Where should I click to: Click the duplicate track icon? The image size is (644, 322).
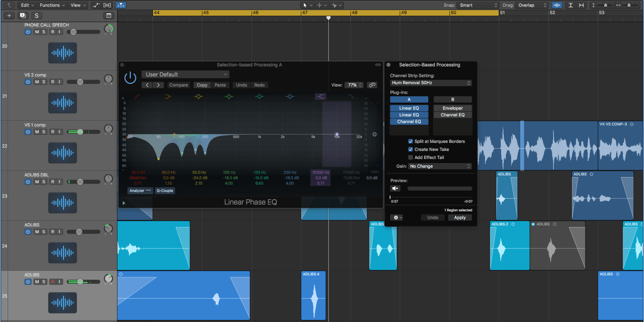pyautogui.click(x=23, y=16)
